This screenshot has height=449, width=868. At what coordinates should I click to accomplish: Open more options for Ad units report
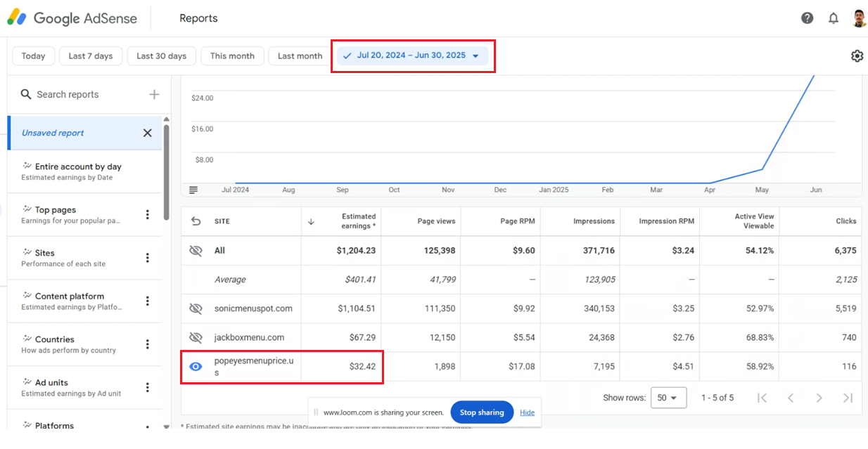[x=147, y=387]
